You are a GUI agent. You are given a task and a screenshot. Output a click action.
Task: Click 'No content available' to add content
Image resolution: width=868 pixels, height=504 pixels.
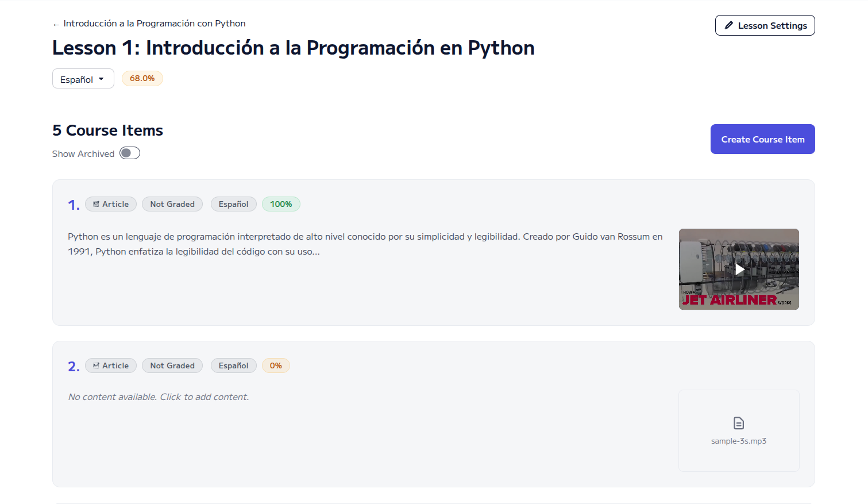159,397
